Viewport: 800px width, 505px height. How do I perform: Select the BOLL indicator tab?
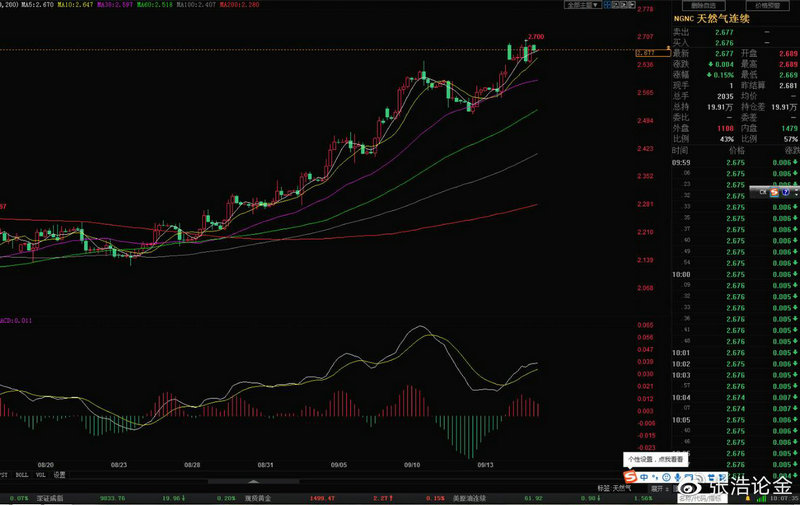click(x=22, y=474)
